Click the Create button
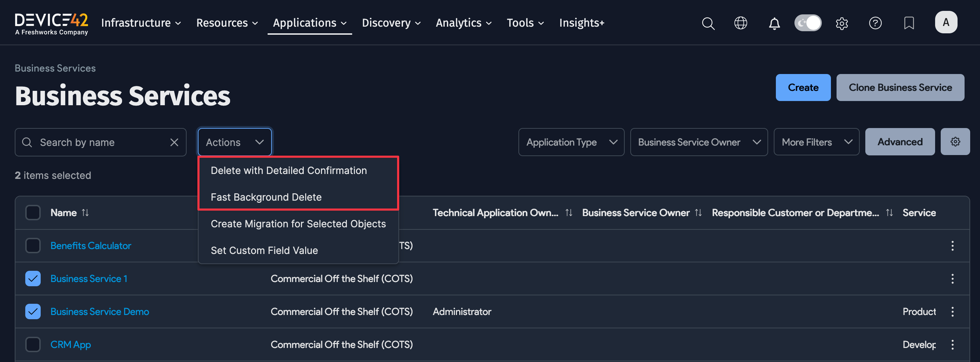Viewport: 980px width, 362px height. pyautogui.click(x=803, y=88)
